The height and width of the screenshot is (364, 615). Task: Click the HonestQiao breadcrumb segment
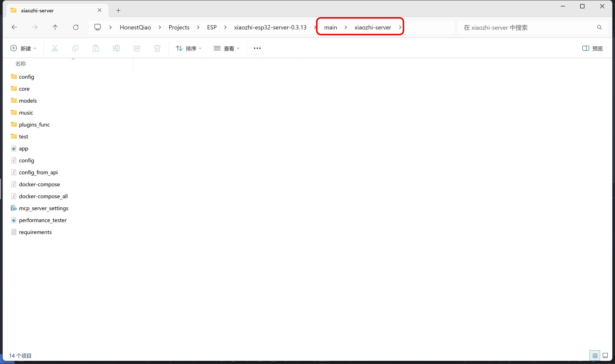(135, 27)
